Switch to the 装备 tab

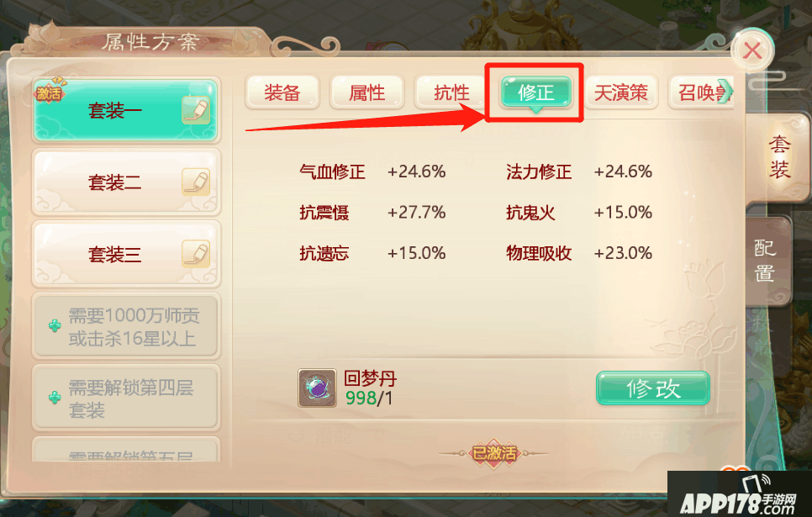(282, 92)
